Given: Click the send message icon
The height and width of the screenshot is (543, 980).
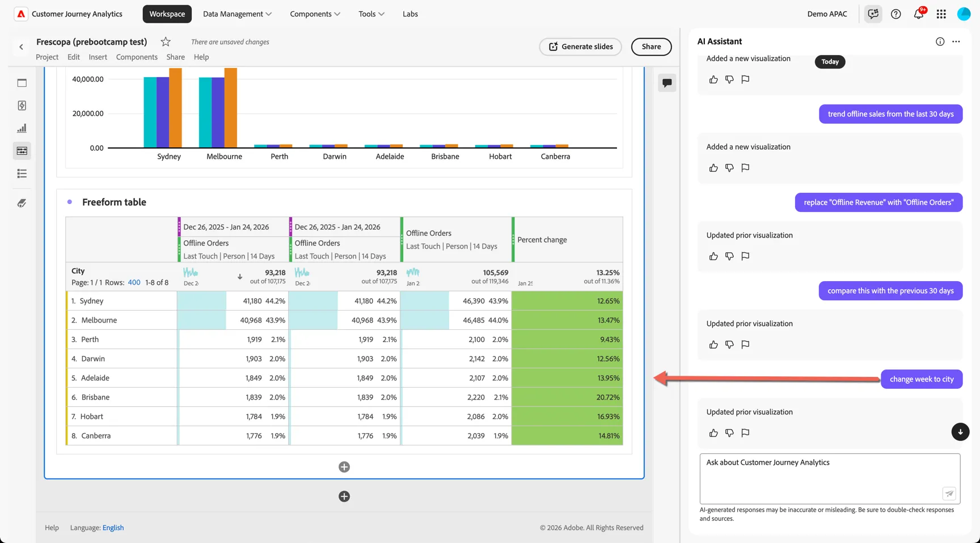Looking at the screenshot, I should [x=949, y=494].
